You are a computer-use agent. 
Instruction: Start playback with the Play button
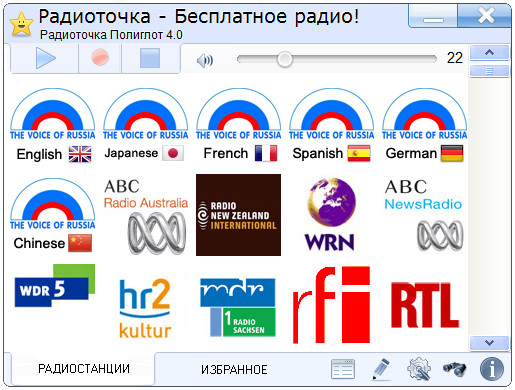45,58
